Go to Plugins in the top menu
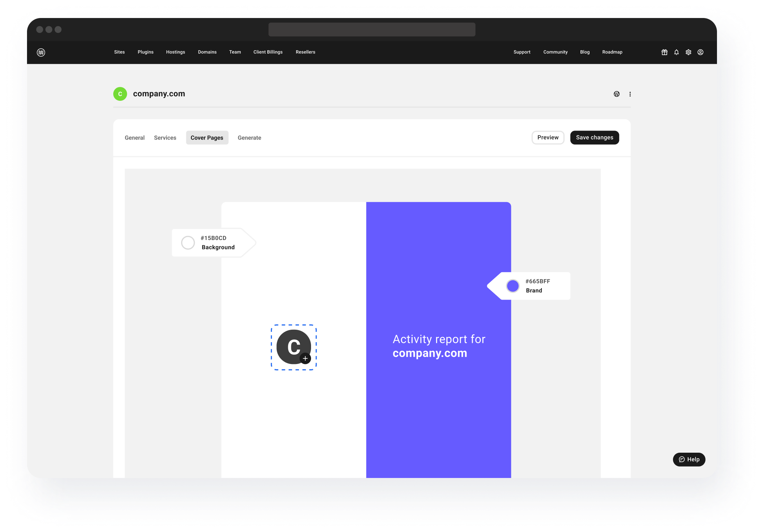The width and height of the screenshot is (762, 532). [x=145, y=52]
